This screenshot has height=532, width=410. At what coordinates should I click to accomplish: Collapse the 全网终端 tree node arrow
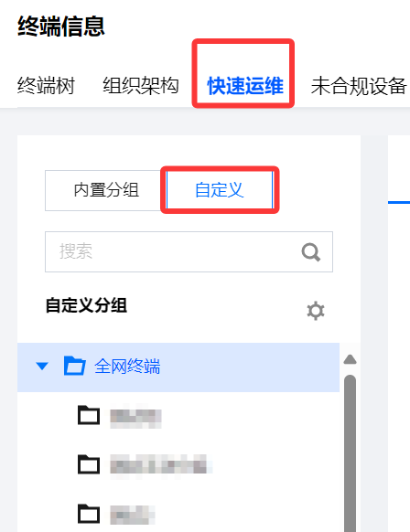[x=42, y=366]
